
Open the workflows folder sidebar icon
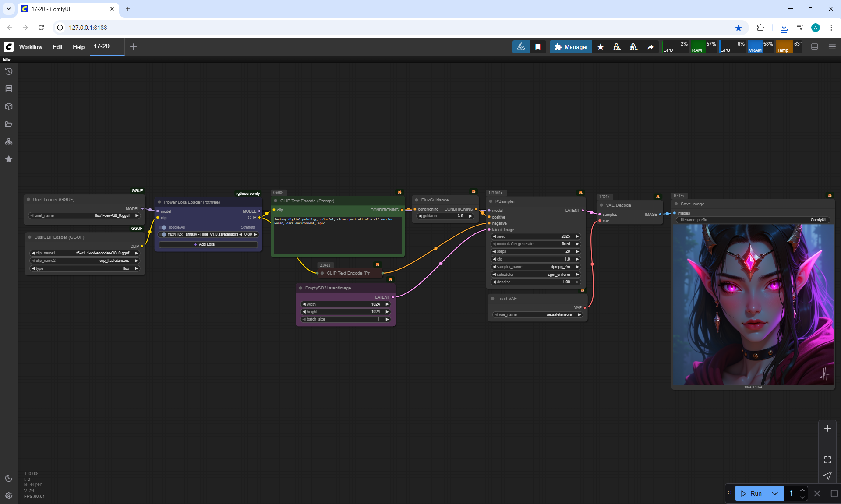[x=9, y=124]
